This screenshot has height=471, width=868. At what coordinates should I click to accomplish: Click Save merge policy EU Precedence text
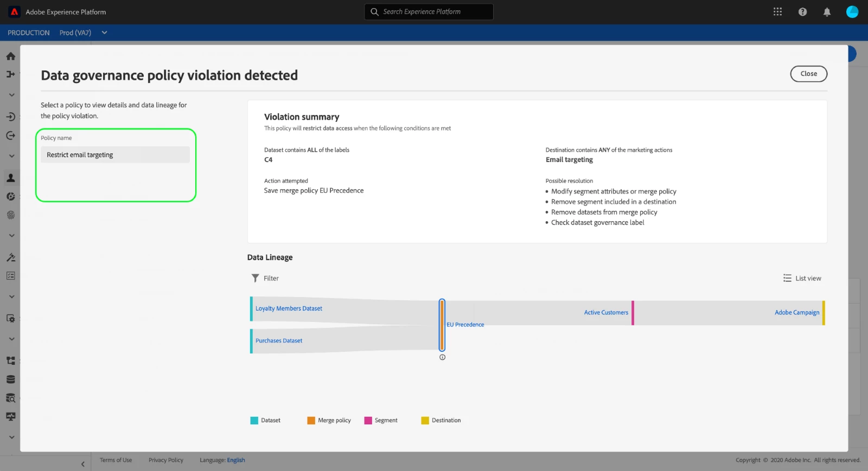pyautogui.click(x=314, y=191)
